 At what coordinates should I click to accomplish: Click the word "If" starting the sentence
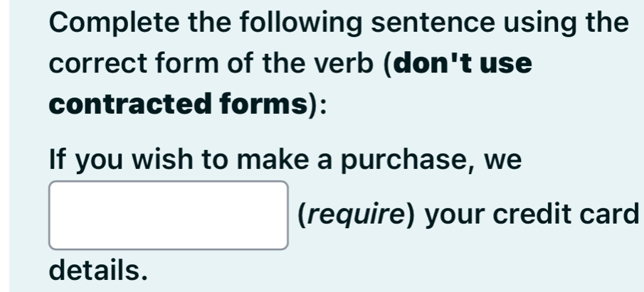tap(58, 160)
